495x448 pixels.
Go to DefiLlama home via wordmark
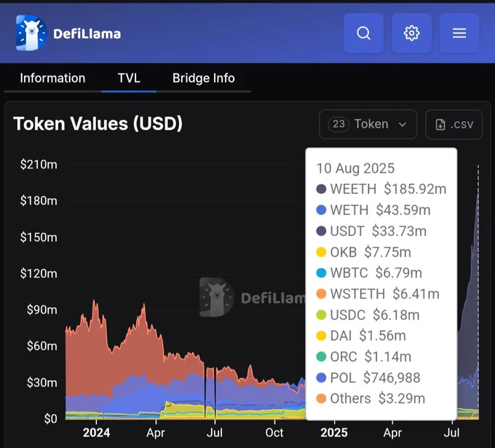pyautogui.click(x=87, y=34)
